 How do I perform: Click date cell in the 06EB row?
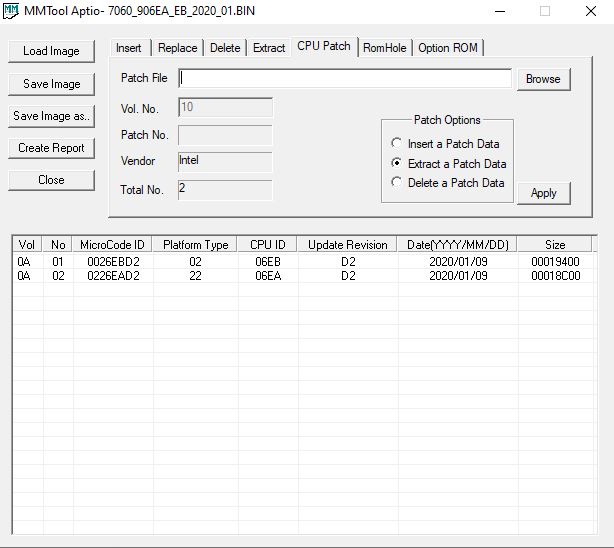pyautogui.click(x=458, y=262)
